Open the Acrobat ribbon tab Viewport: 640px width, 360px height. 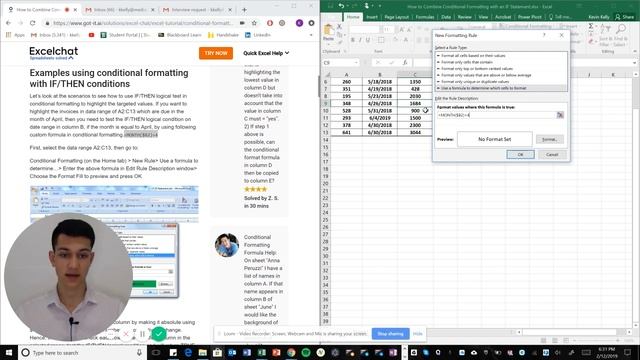[x=503, y=17]
